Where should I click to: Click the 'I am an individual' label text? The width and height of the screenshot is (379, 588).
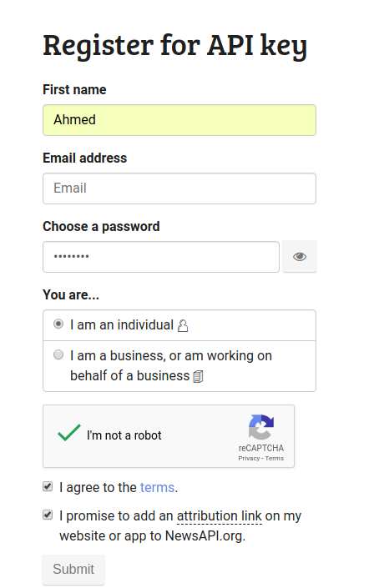pyautogui.click(x=122, y=324)
